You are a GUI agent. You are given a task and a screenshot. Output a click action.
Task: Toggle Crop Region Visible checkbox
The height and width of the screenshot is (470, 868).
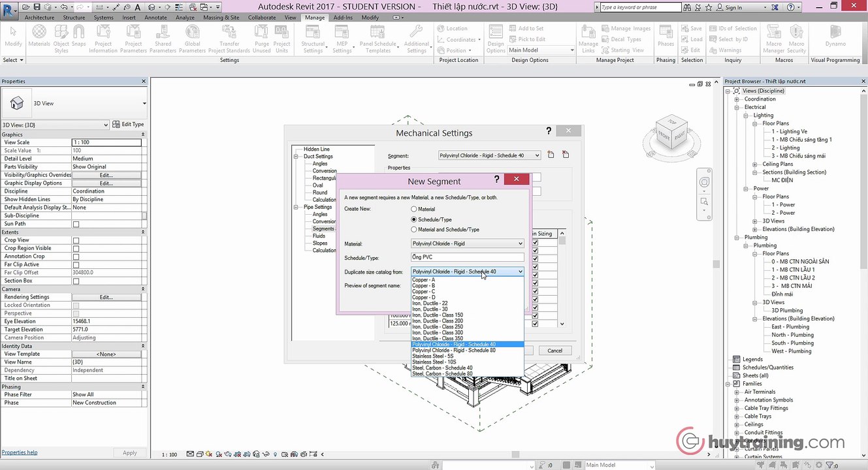(76, 248)
